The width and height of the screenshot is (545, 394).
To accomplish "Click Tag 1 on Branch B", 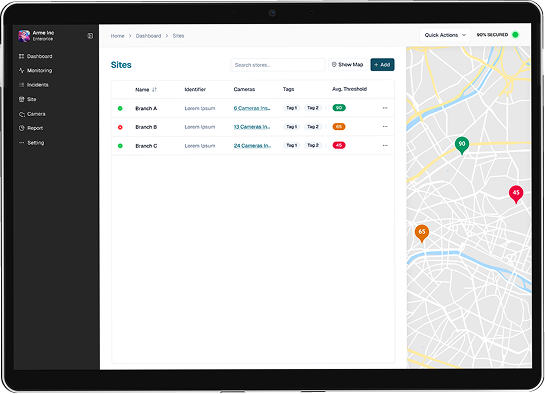I will pyautogui.click(x=292, y=126).
